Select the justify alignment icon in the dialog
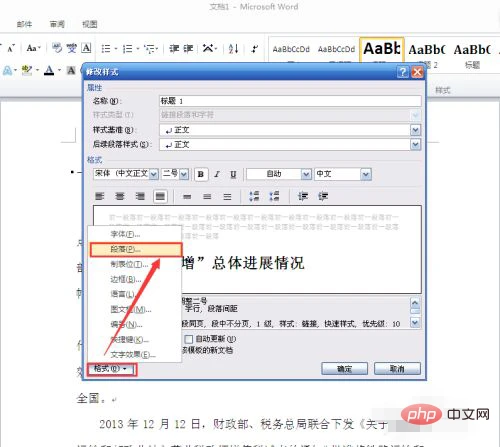This screenshot has height=447, width=500. pyautogui.click(x=160, y=196)
